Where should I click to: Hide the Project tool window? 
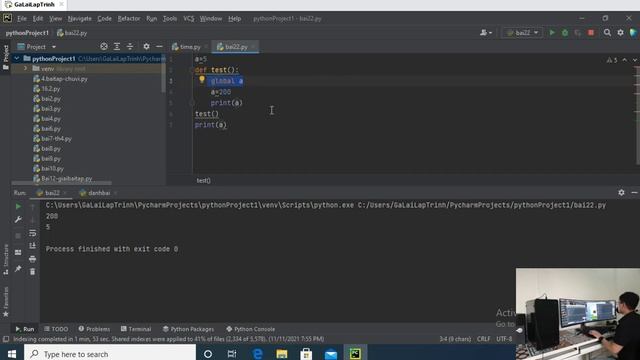click(x=159, y=47)
